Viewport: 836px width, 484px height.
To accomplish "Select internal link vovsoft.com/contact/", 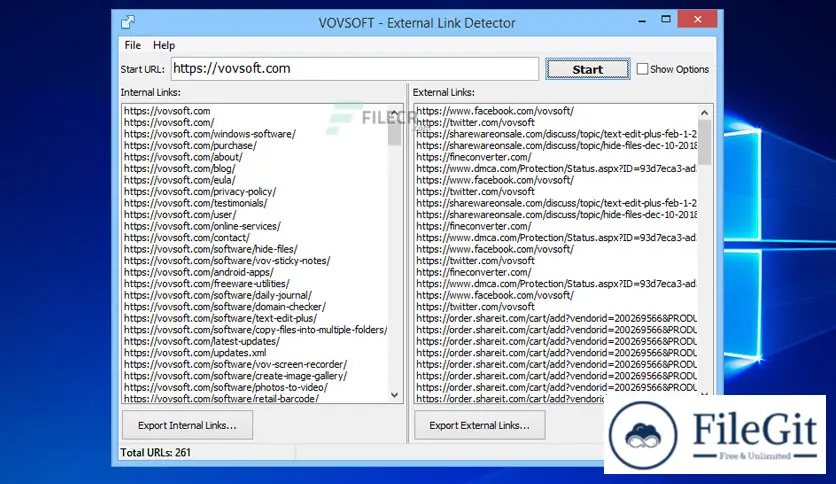I will (x=187, y=238).
